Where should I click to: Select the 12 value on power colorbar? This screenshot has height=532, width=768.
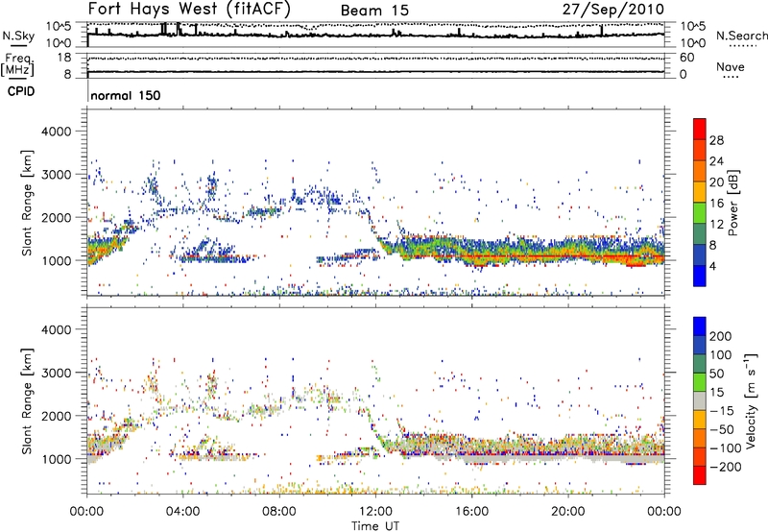click(716, 225)
